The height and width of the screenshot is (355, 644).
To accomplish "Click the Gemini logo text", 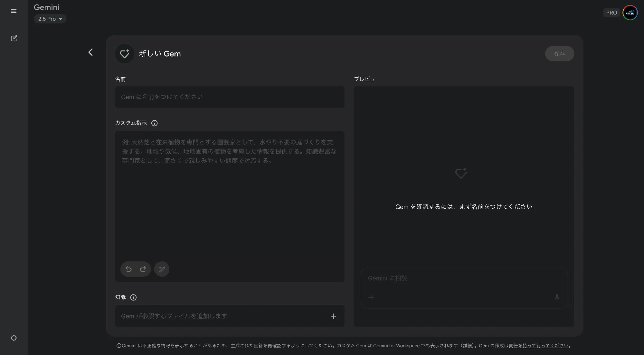I will coord(46,7).
